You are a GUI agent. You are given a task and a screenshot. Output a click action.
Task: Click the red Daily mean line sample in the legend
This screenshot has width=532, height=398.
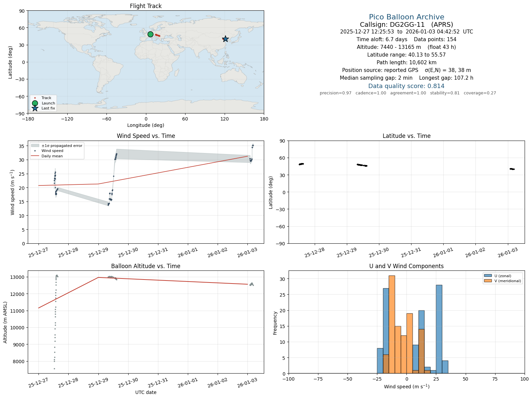[x=35, y=156]
